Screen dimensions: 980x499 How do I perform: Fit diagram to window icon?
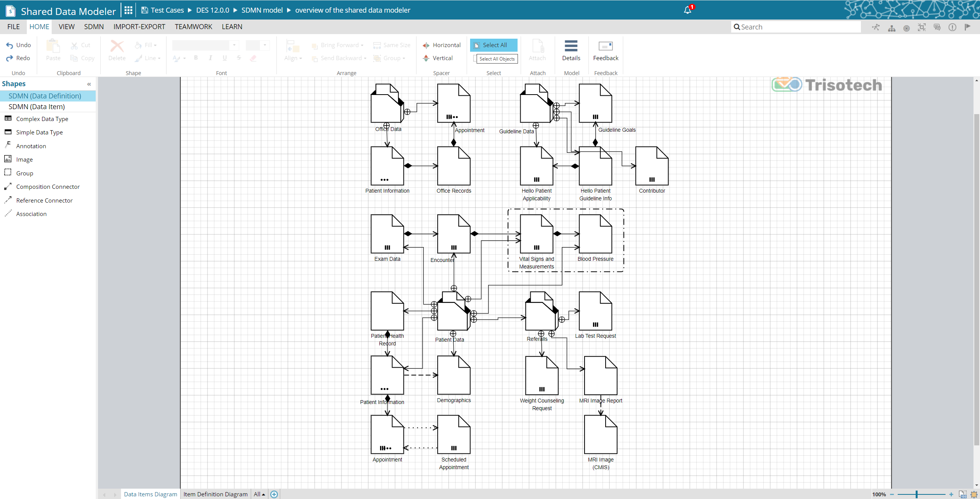pos(974,494)
